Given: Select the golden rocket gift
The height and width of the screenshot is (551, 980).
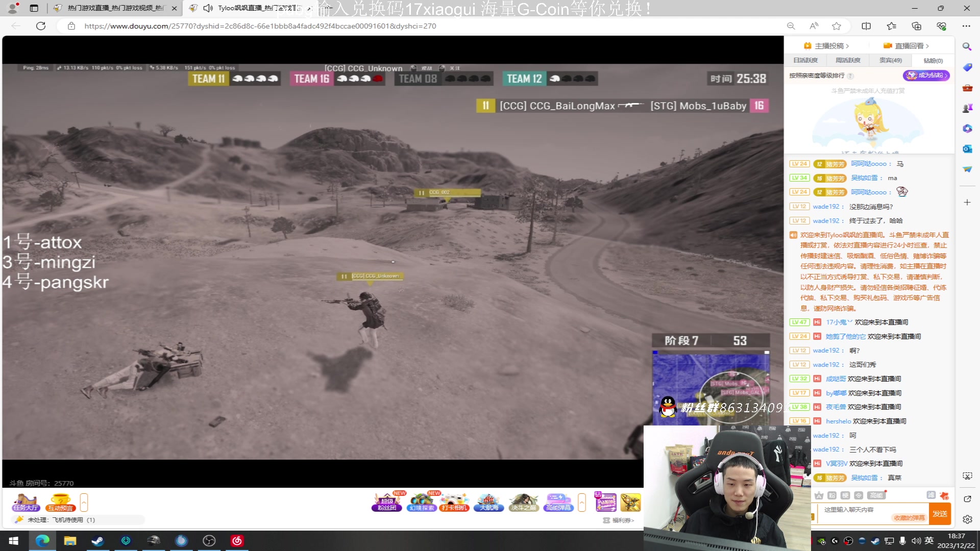Looking at the screenshot, I should click(630, 503).
